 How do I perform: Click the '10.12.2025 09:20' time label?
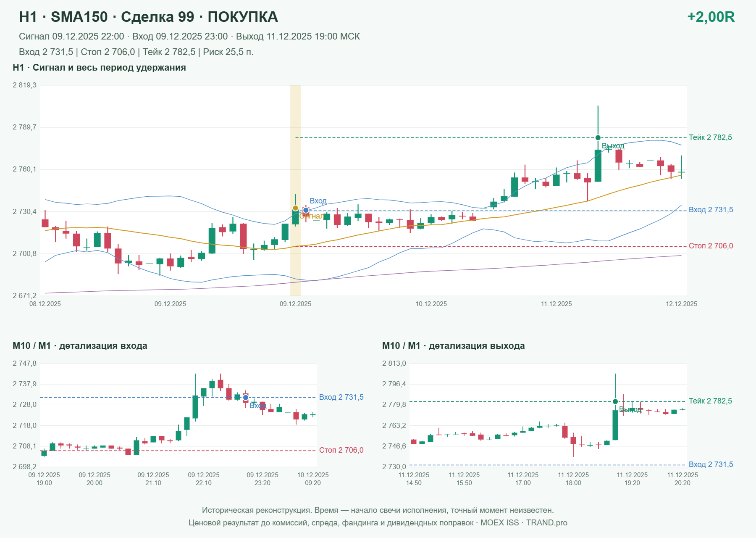tap(313, 479)
